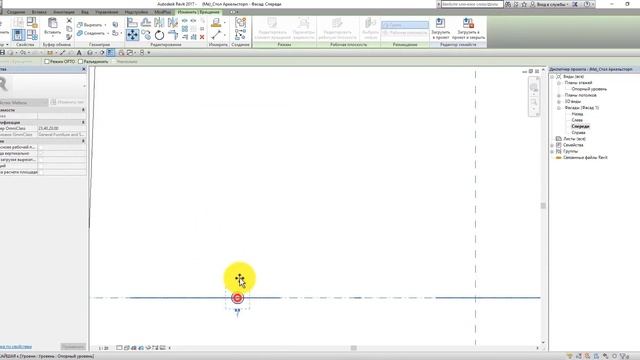This screenshot has height=360, width=640.
Task: Expand the 'Группы' tree node
Action: click(x=552, y=151)
